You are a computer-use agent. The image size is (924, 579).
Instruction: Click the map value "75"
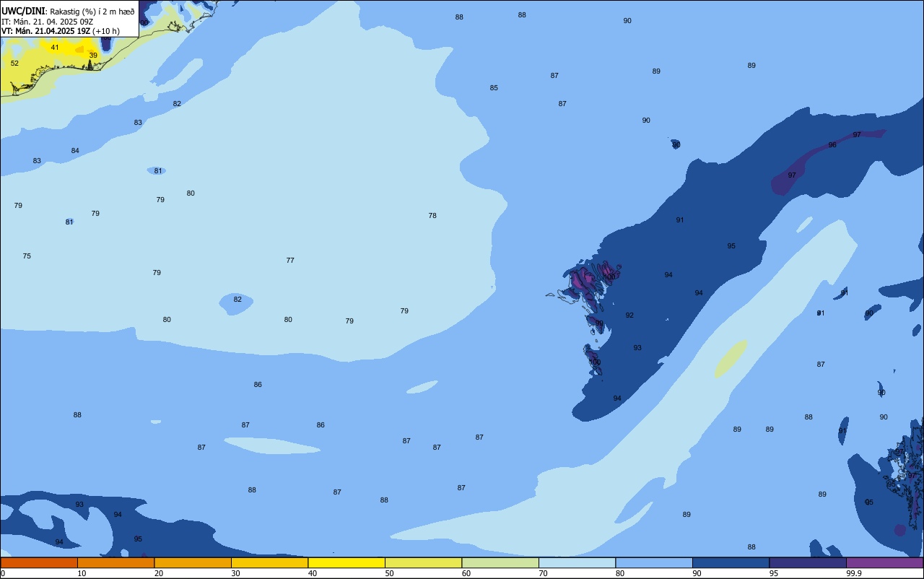[27, 256]
